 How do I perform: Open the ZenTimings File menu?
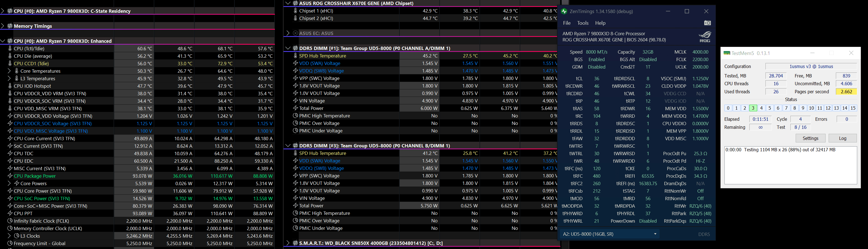[567, 23]
